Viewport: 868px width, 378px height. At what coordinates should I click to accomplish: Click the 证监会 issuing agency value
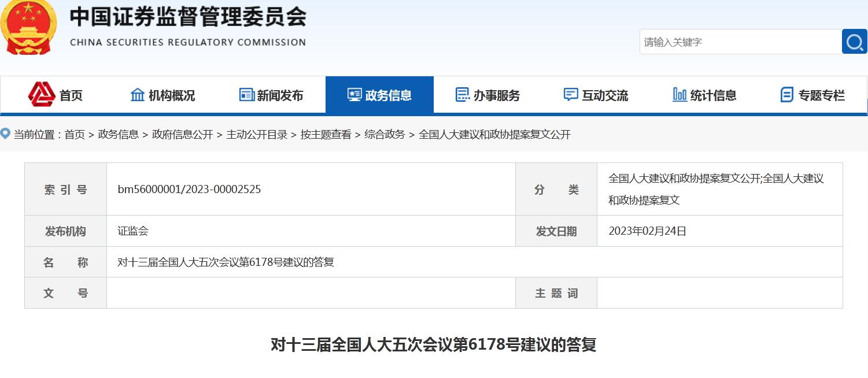point(133,231)
